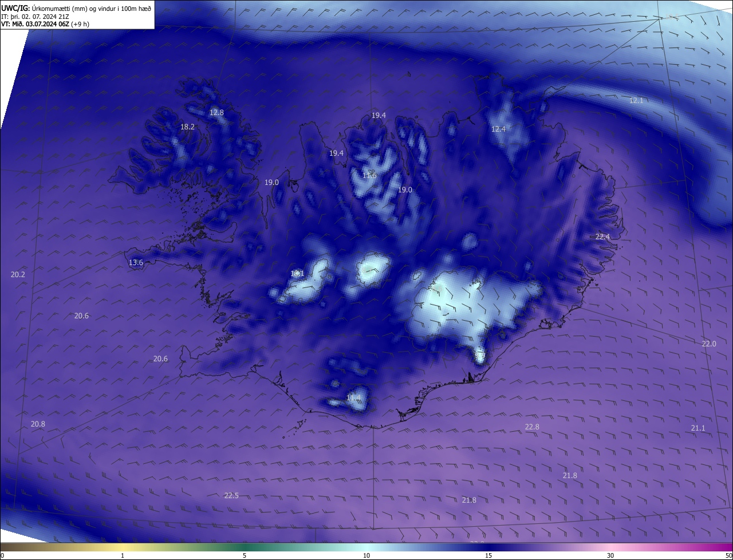Click the map title 'Úrkomumætti (mm) og vindur'

point(74,9)
